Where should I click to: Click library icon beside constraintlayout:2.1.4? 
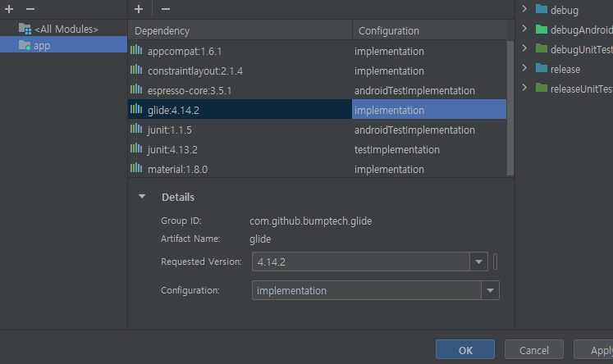(x=136, y=70)
